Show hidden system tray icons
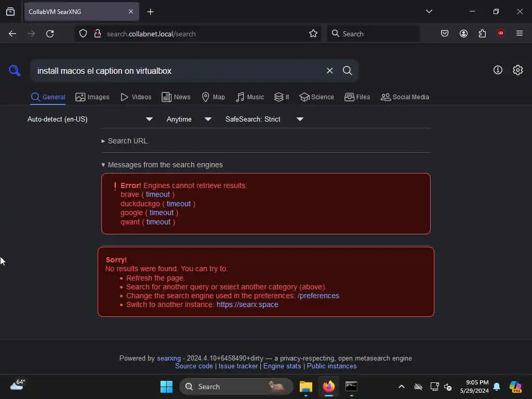Screen dimensions: 532x399 pos(402,387)
